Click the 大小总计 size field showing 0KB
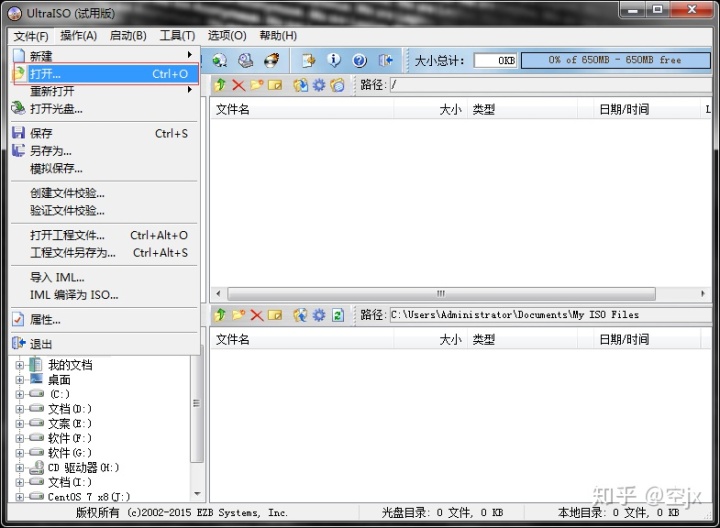 (495, 61)
